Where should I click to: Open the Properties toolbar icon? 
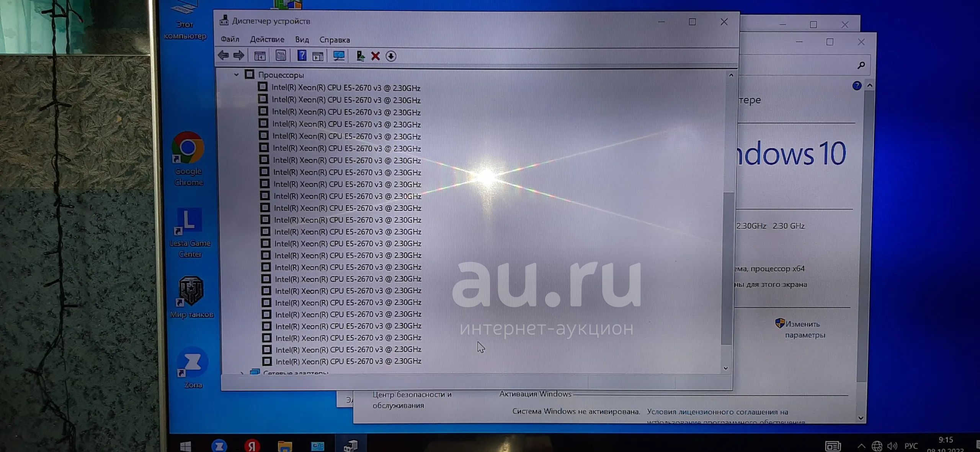point(281,56)
